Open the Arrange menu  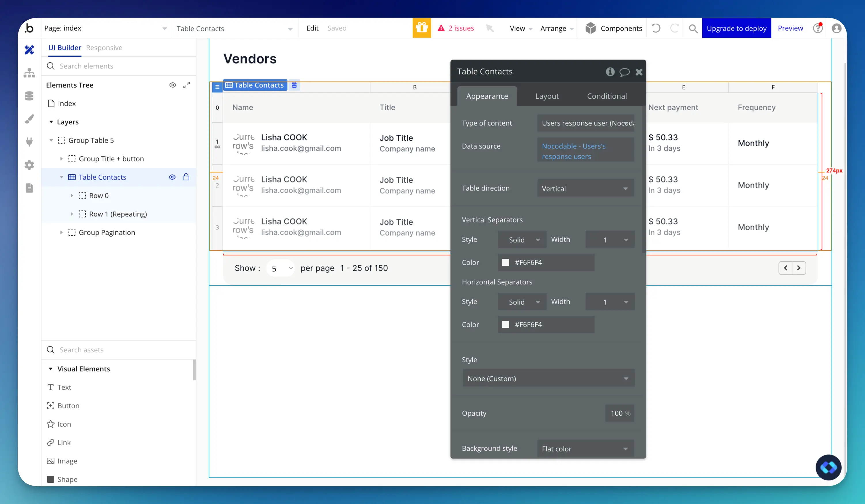point(557,28)
